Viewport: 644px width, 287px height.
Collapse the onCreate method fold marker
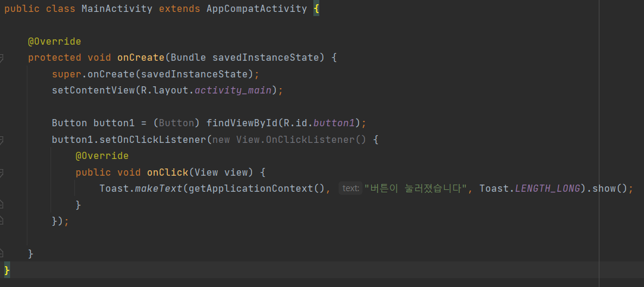tap(2, 58)
